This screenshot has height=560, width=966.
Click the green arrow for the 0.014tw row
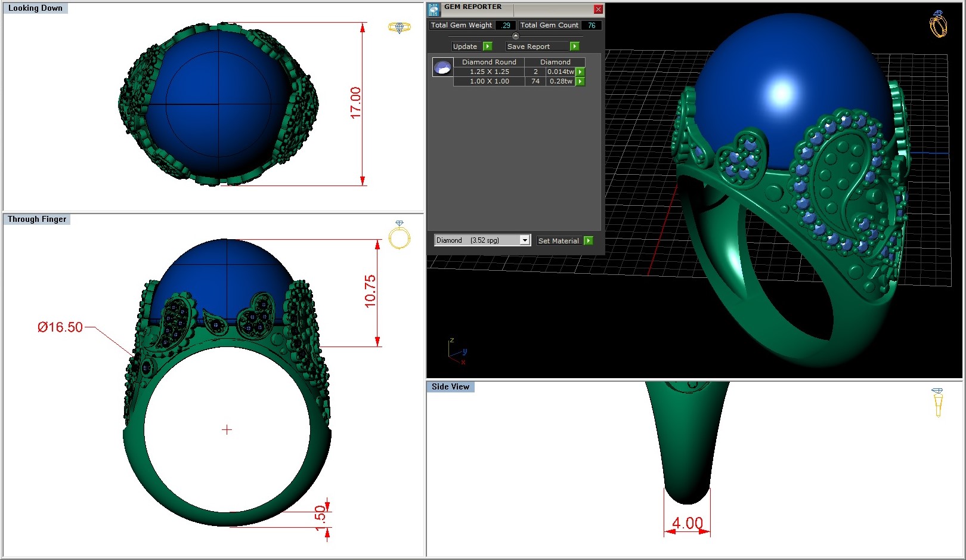point(580,72)
